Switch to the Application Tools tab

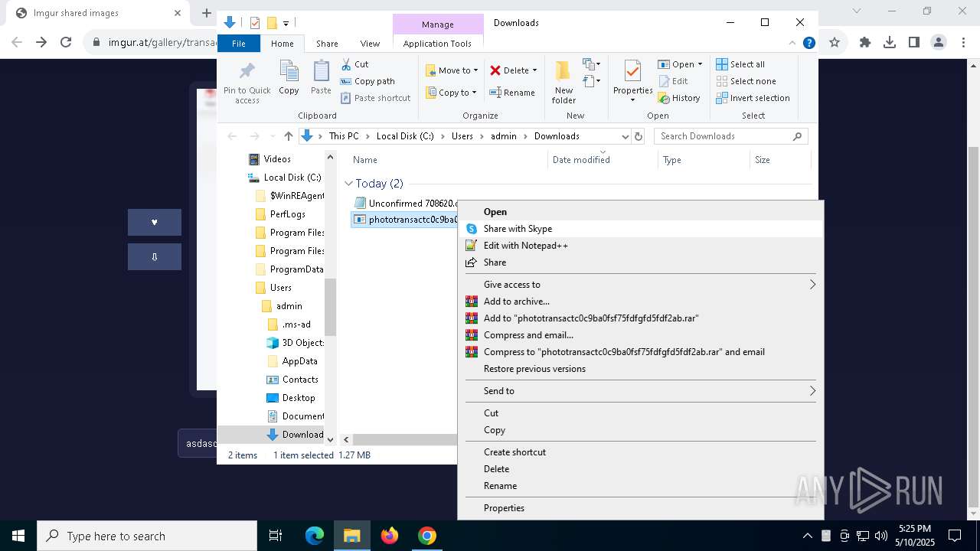click(437, 44)
